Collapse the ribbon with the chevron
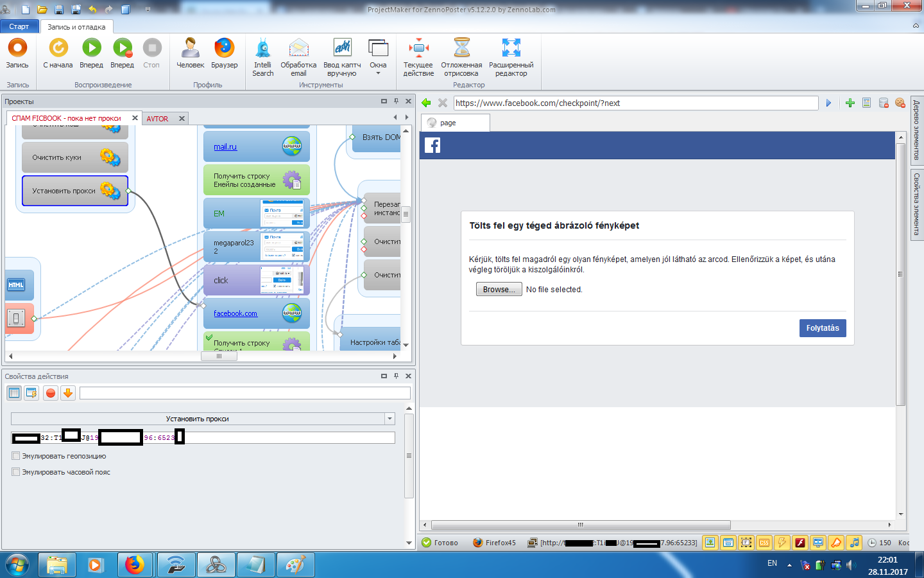The height and width of the screenshot is (578, 924). click(x=916, y=26)
